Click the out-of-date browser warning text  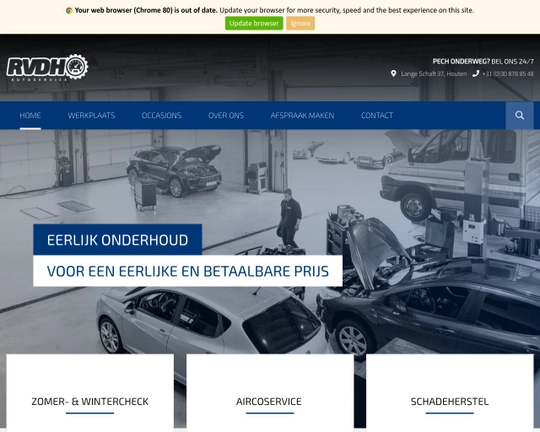pyautogui.click(x=274, y=11)
